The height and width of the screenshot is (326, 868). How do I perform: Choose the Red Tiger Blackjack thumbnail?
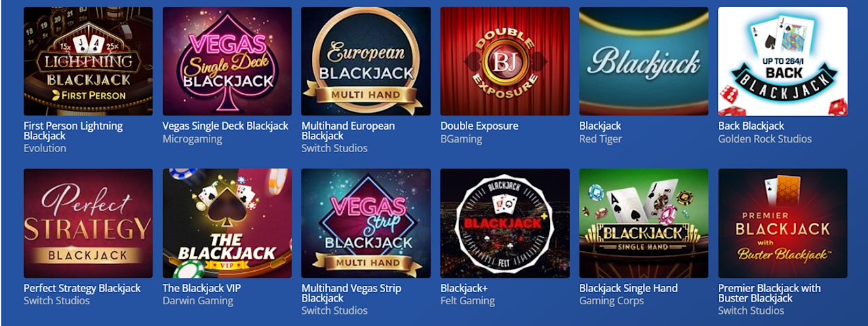(644, 61)
